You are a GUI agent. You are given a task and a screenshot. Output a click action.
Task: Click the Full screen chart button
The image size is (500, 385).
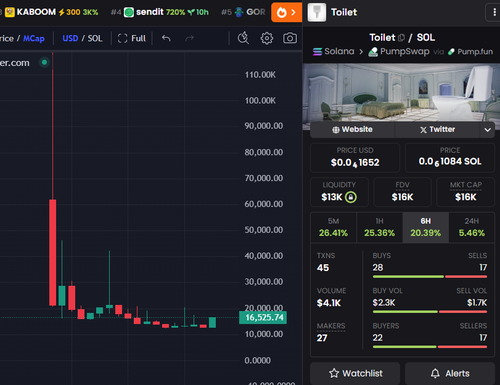[x=132, y=38]
